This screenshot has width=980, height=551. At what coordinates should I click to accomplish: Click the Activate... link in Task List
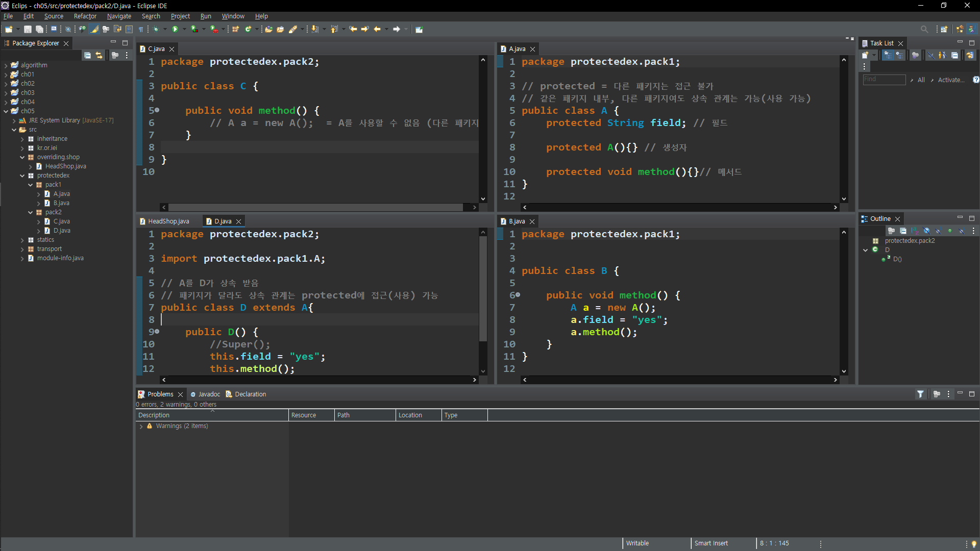pyautogui.click(x=951, y=80)
